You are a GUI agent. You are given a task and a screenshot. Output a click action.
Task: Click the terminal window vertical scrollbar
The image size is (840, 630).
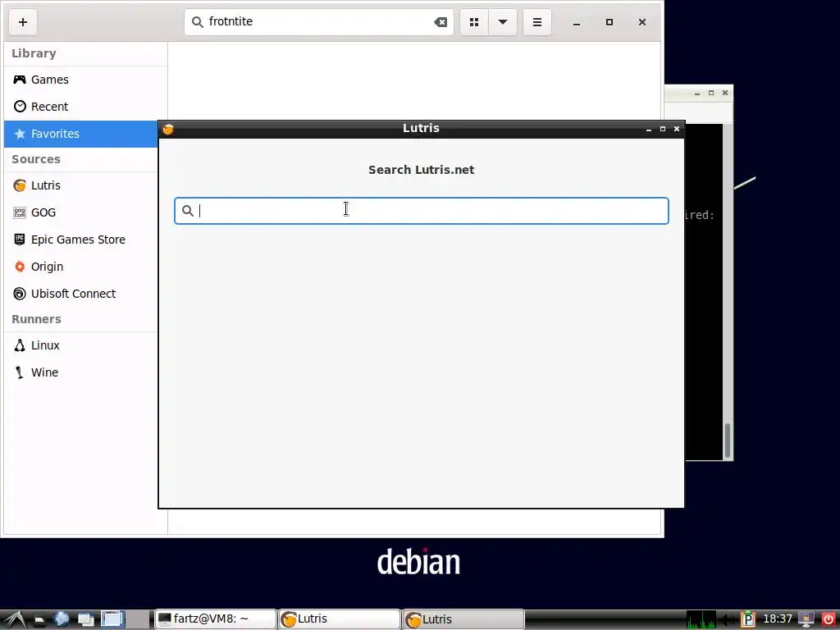pos(728,441)
